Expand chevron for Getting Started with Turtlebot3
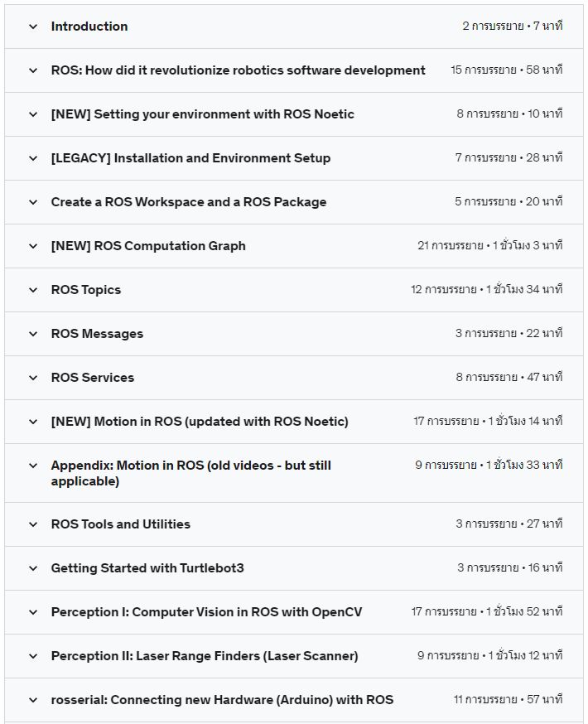588x724 pixels. click(x=33, y=568)
